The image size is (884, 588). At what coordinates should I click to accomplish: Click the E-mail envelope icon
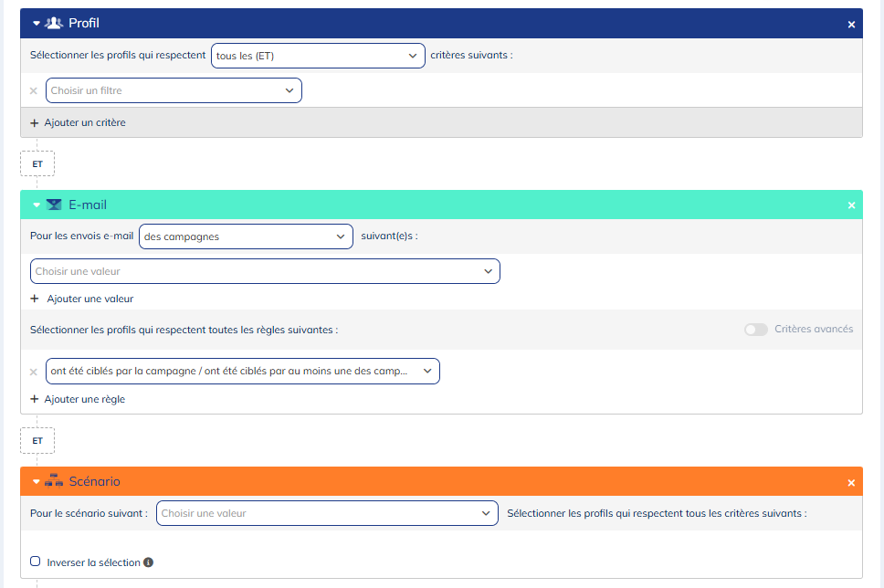coord(54,205)
